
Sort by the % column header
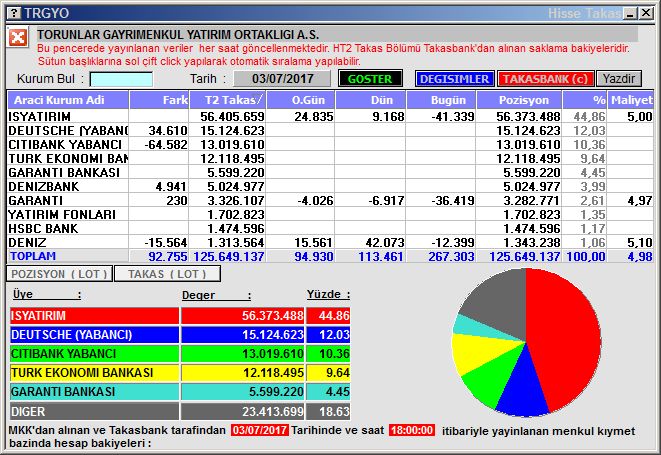click(x=585, y=100)
